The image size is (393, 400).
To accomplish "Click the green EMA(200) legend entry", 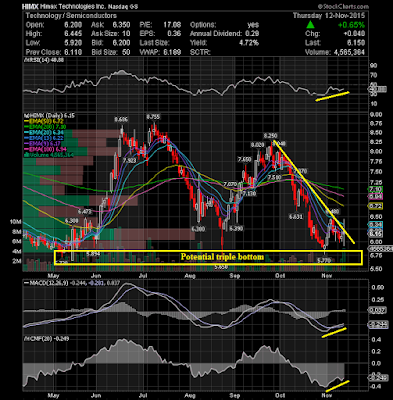I will pos(45,127).
